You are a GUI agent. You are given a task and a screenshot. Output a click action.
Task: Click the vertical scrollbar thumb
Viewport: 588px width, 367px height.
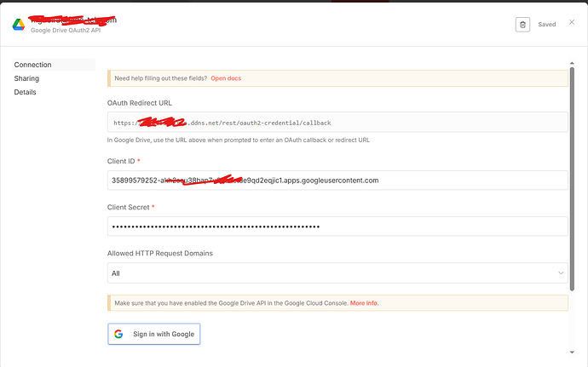[x=572, y=179]
